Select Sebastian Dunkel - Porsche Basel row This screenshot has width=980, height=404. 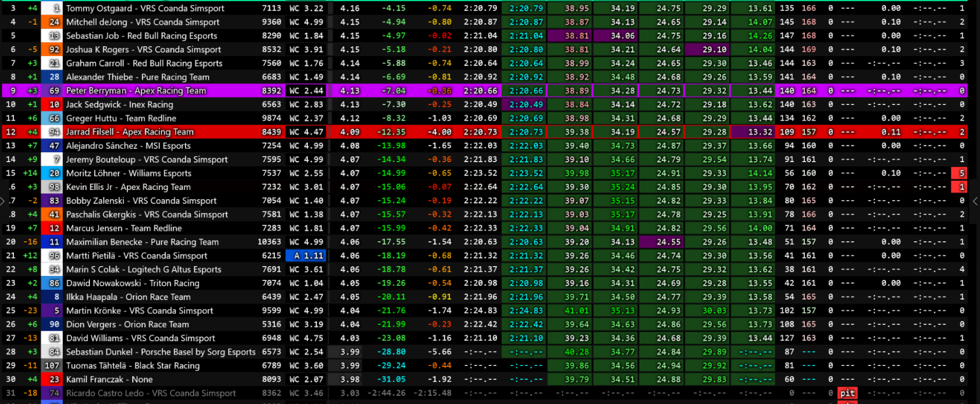[x=160, y=352]
